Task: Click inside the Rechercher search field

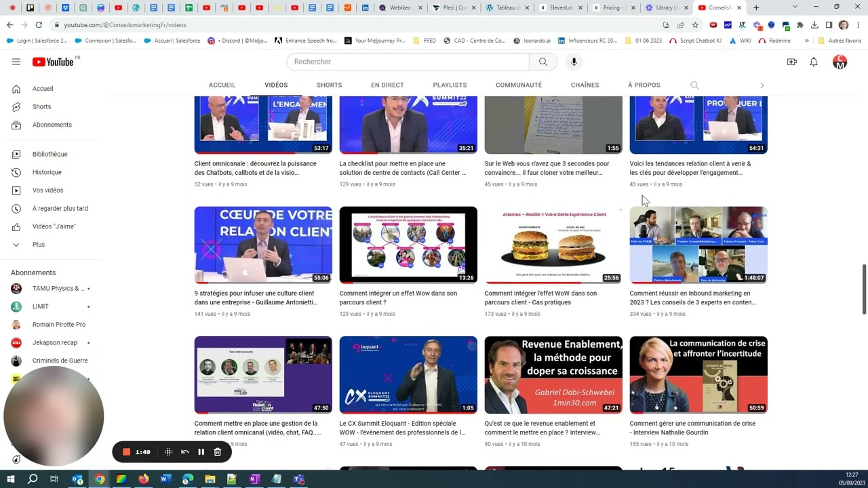Action: 408,62
